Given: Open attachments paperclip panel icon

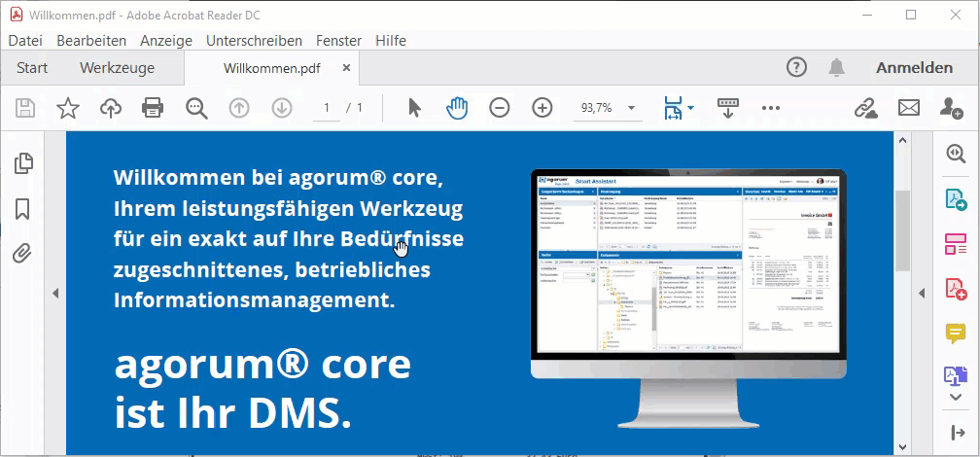Looking at the screenshot, I should 21,254.
